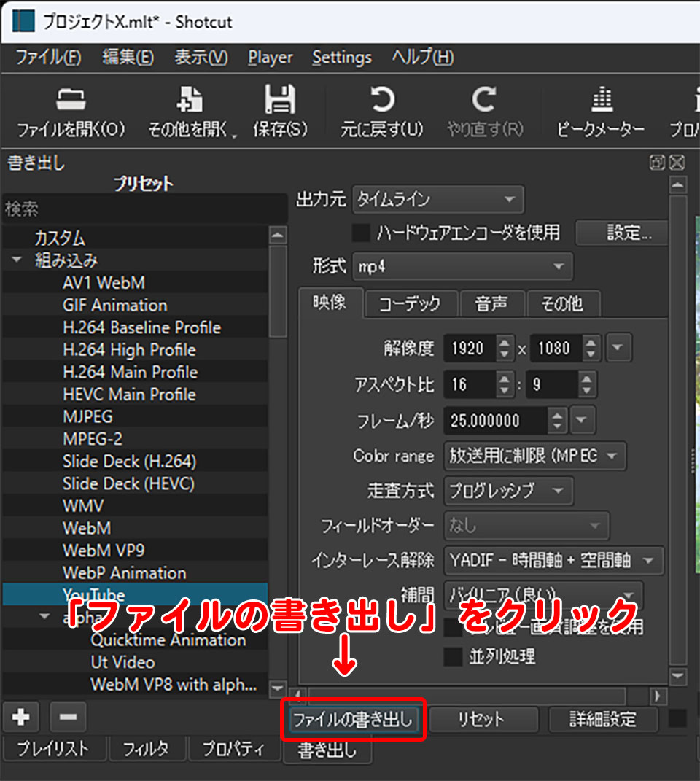This screenshot has height=781, width=700.
Task: Select the H.264 High Profile preset
Action: 129,349
